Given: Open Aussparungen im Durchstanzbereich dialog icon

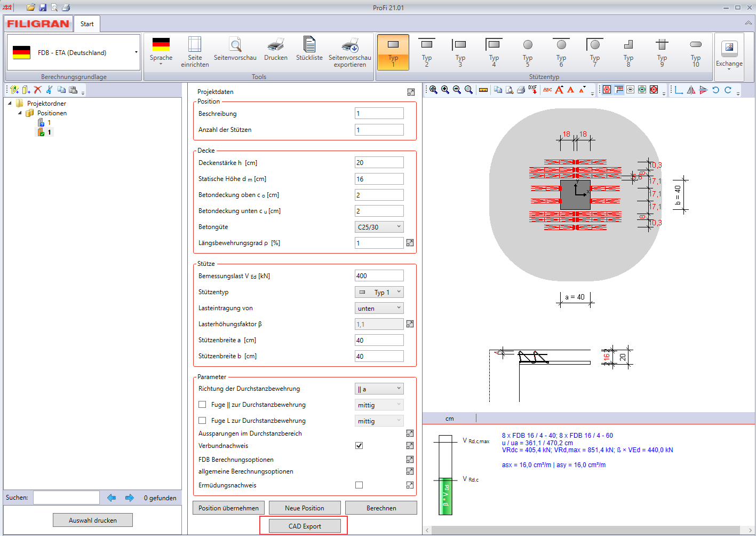Looking at the screenshot, I should point(410,433).
